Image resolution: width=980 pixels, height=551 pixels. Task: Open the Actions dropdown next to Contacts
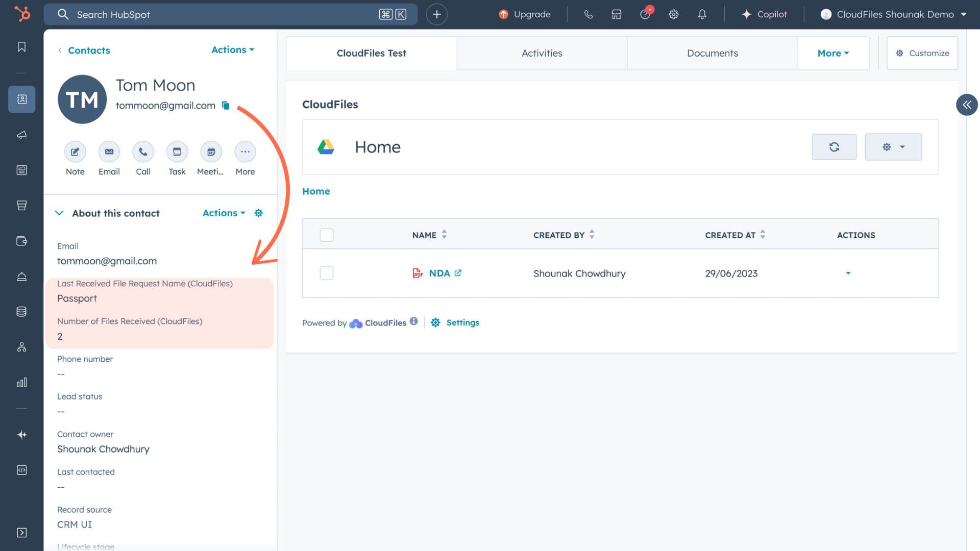click(x=232, y=49)
